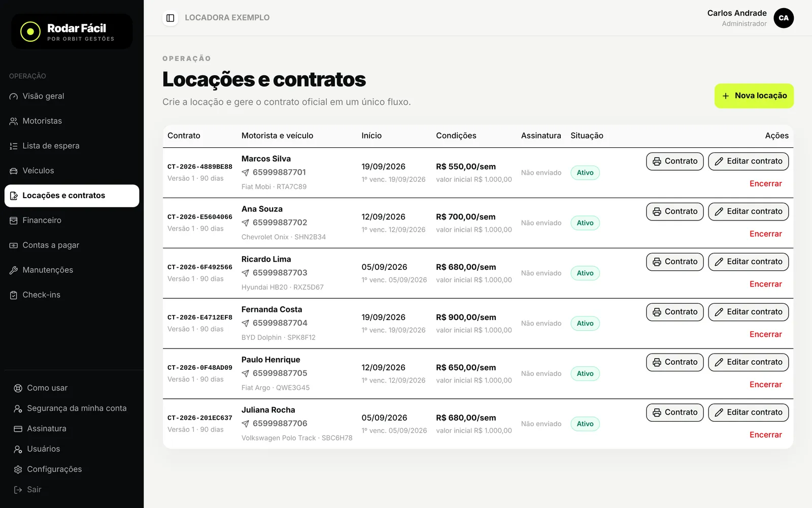
Task: Create a Nova locação
Action: click(754, 96)
